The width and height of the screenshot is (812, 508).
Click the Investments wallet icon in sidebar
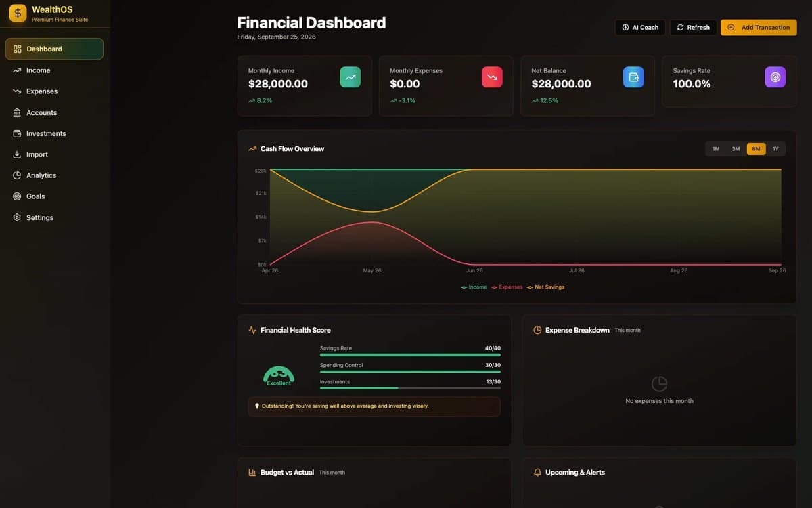[18, 133]
